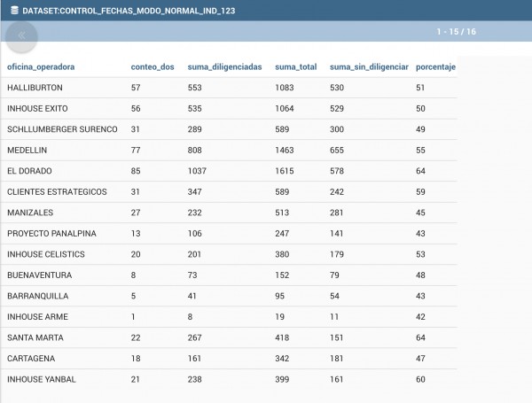The width and height of the screenshot is (532, 403).
Task: Click the dataset database icon
Action: click(14, 10)
